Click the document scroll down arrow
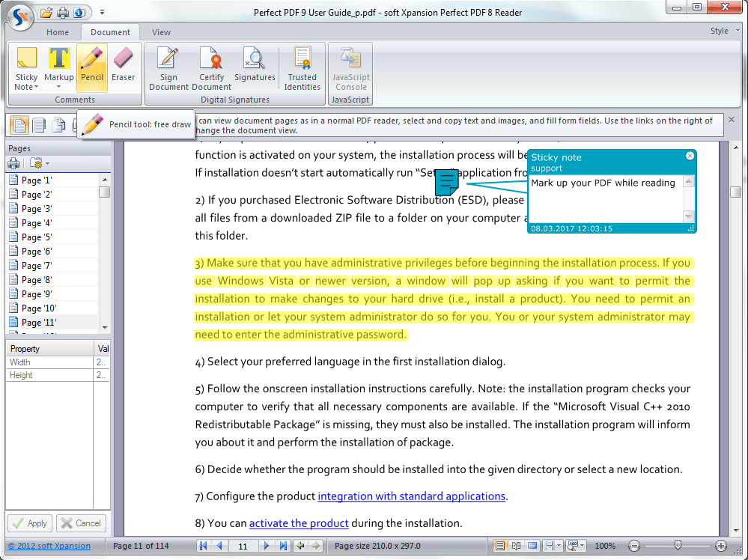748x560 pixels. pos(735,530)
